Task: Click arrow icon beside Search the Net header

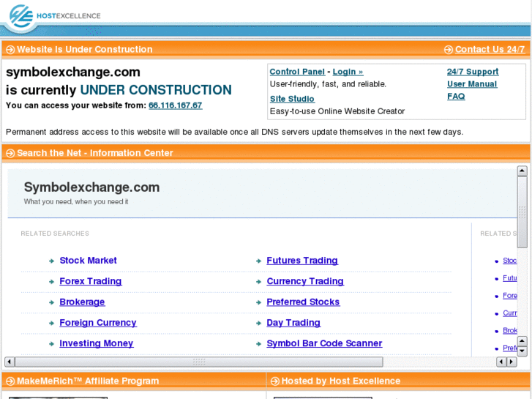Action: pyautogui.click(x=10, y=153)
